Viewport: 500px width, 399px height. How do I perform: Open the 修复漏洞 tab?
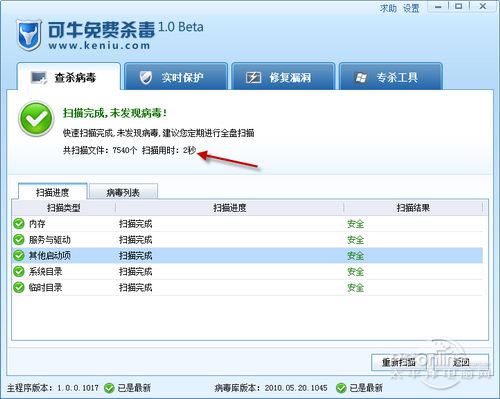coord(283,76)
